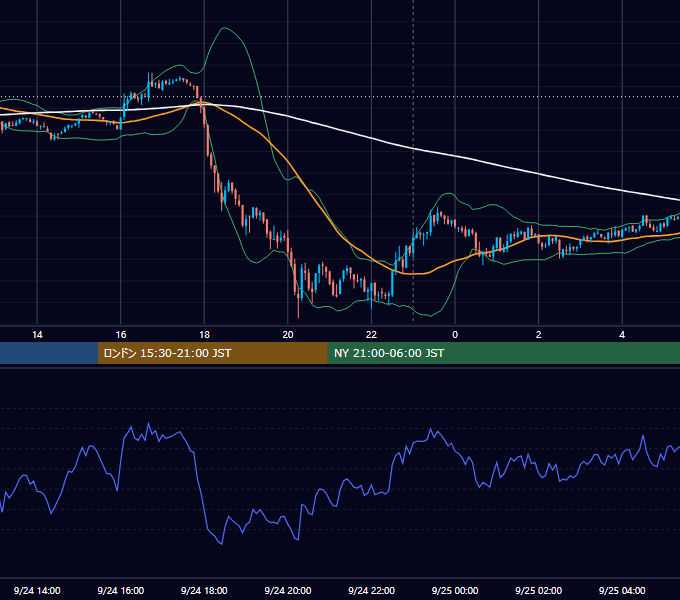The width and height of the screenshot is (680, 600).
Task: Click the ロンドン 15:30-21:00 JST session bar
Action: pos(212,353)
